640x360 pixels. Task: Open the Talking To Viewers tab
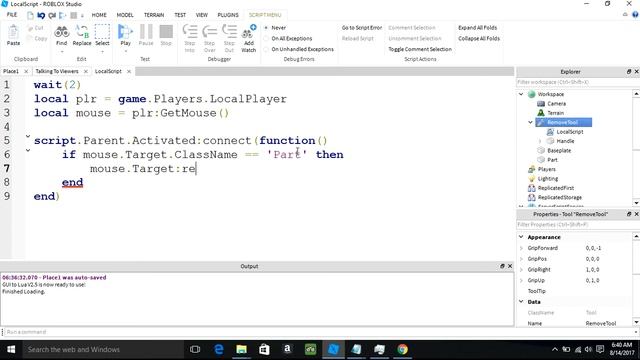click(x=57, y=71)
